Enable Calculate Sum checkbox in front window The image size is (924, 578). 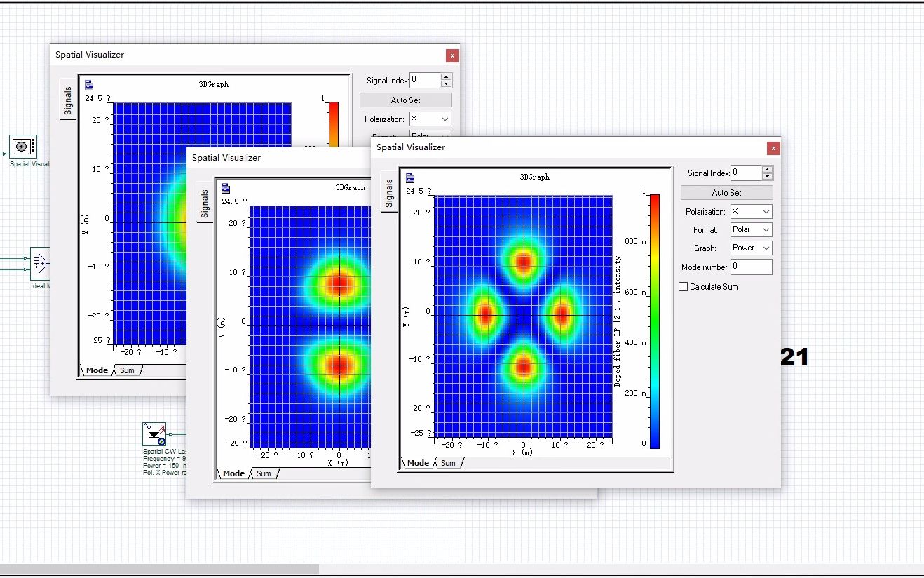[684, 287]
